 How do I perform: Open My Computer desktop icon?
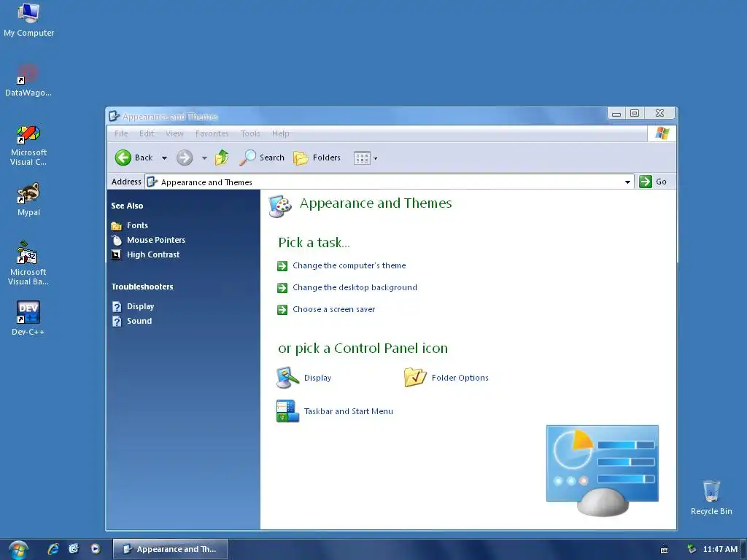(28, 20)
